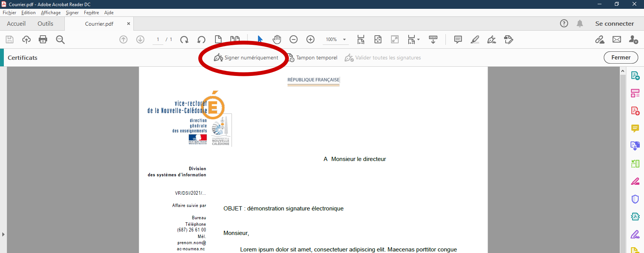Viewport: 644px width, 253px height.
Task: Select the hand pan tool
Action: [x=277, y=39]
